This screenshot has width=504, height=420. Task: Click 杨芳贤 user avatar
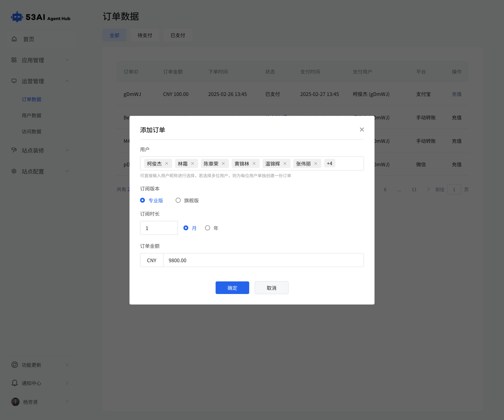pos(15,402)
